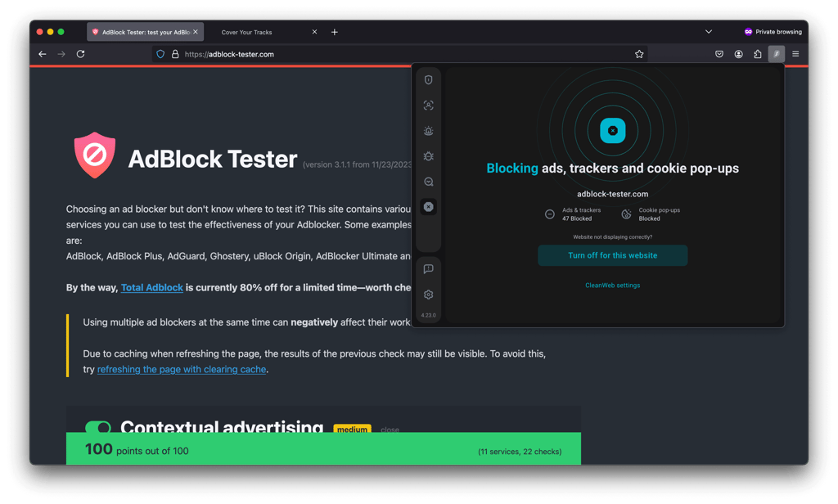Open Firefox application hamburger menu

tap(795, 54)
